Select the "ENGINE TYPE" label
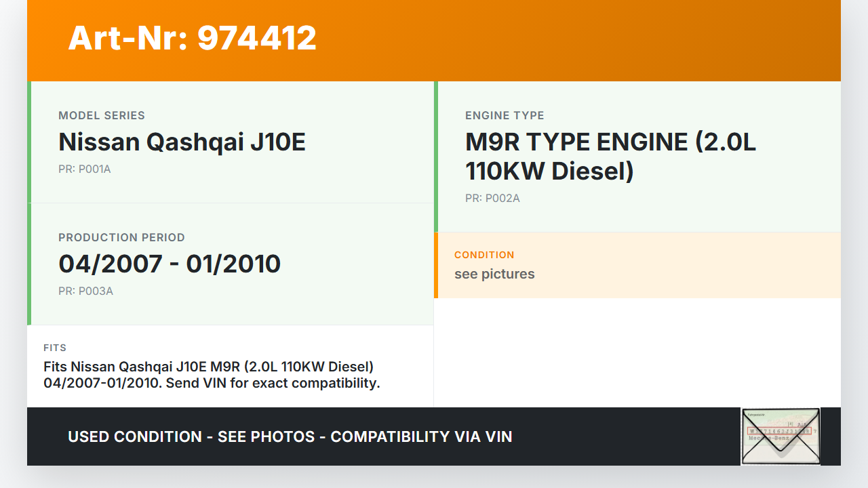This screenshot has height=488, width=868. click(x=505, y=115)
